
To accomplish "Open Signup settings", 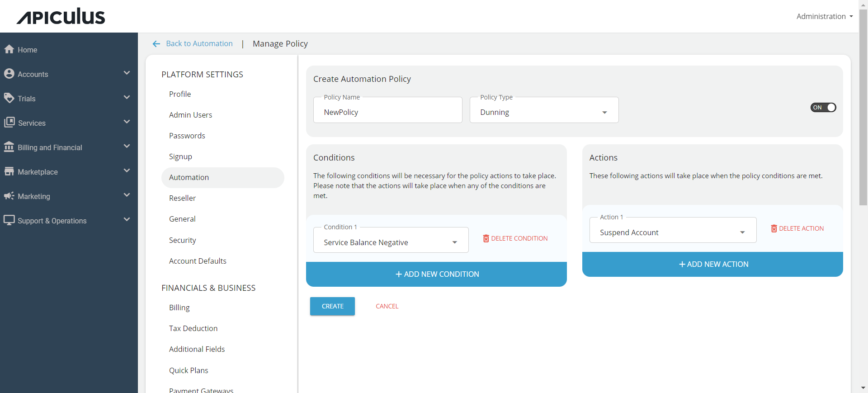I will (x=180, y=156).
